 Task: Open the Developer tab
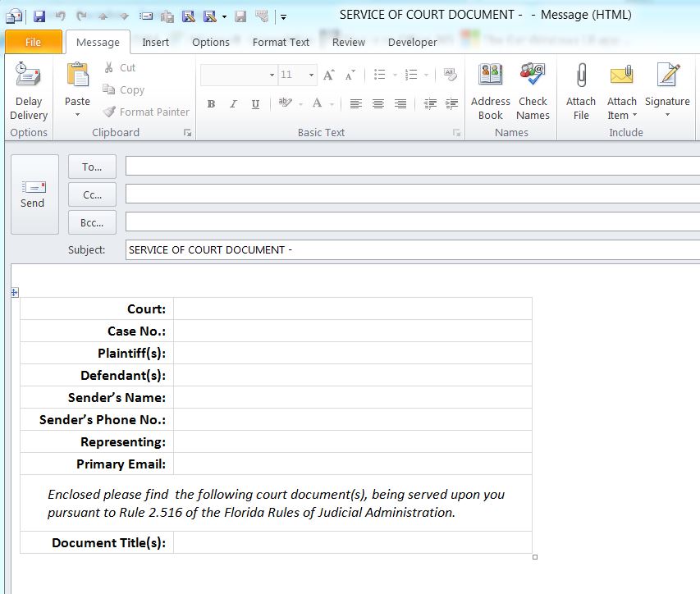click(x=413, y=42)
